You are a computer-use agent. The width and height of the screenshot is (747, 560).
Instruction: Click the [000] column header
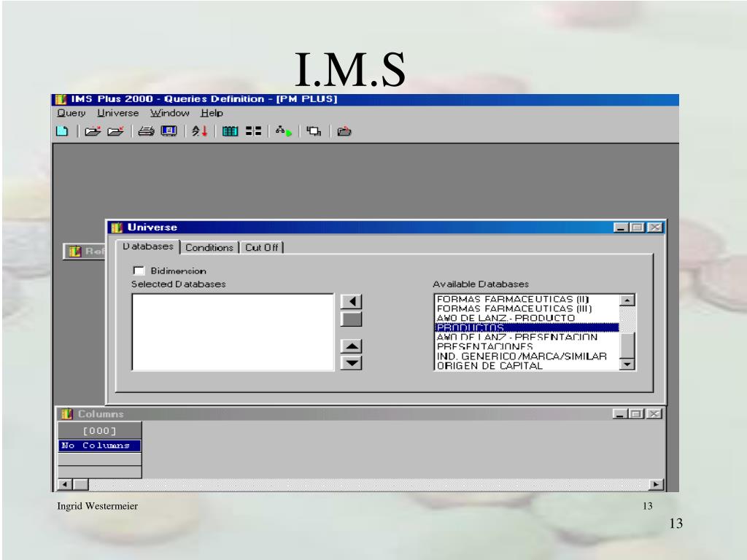(99, 430)
